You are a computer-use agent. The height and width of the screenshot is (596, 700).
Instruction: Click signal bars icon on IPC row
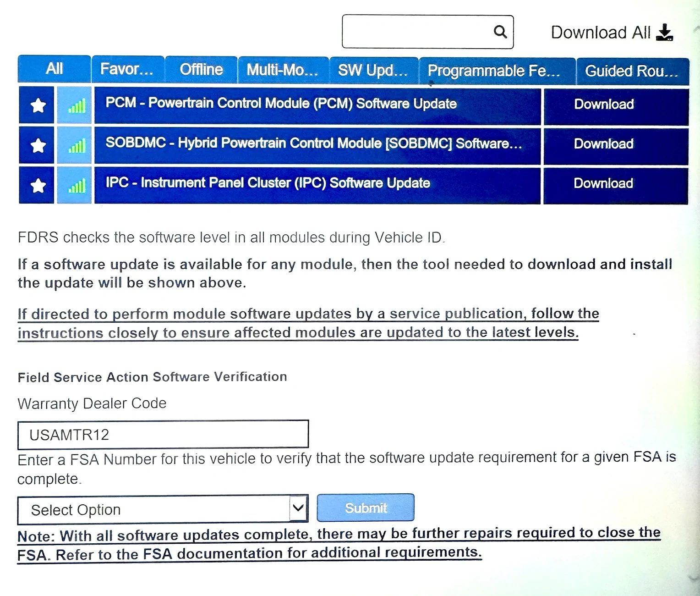[x=76, y=186]
